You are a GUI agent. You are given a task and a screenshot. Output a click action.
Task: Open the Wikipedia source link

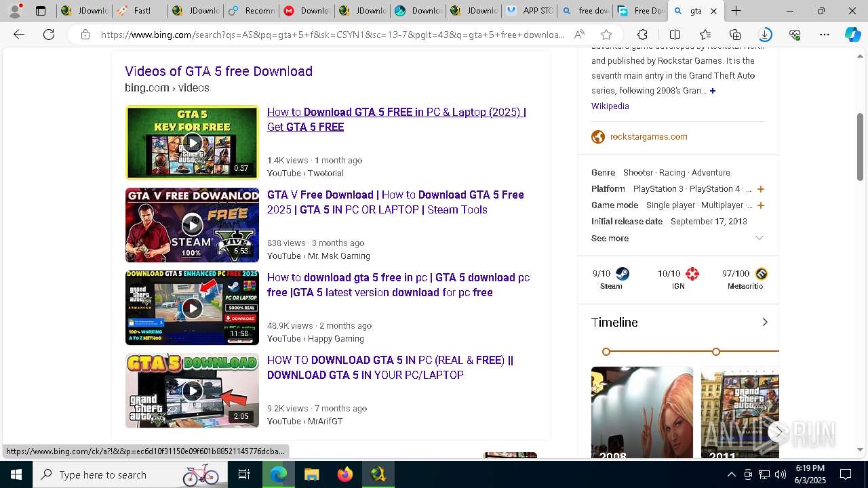(610, 106)
